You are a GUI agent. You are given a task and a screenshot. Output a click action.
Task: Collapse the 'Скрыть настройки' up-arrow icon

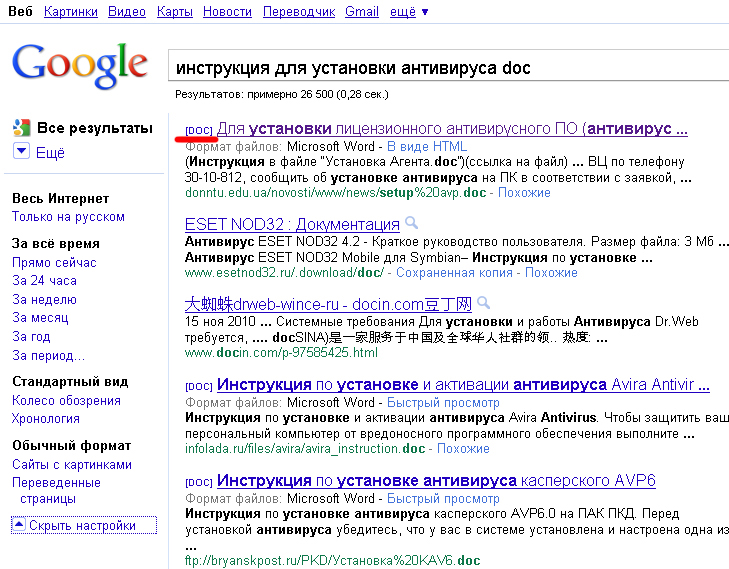click(x=19, y=525)
